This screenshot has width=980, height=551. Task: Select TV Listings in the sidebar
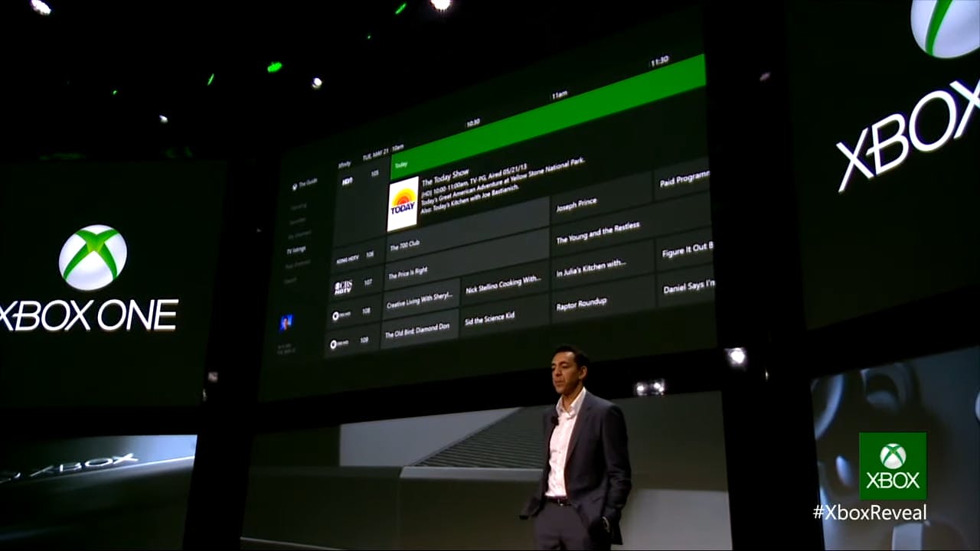click(296, 250)
